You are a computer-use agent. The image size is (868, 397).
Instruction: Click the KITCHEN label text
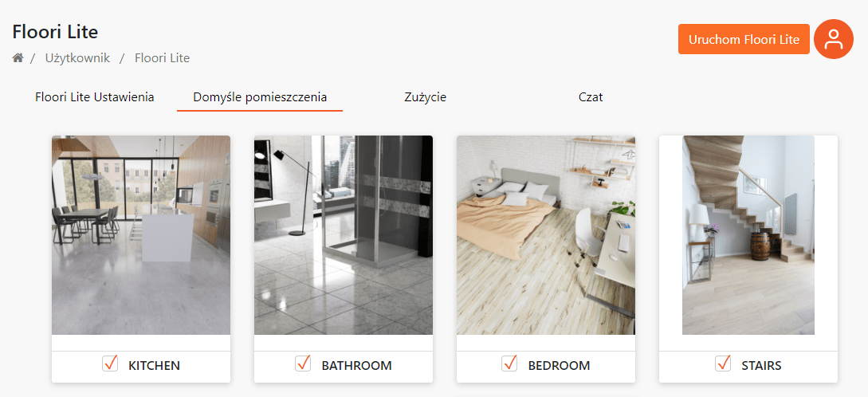154,365
